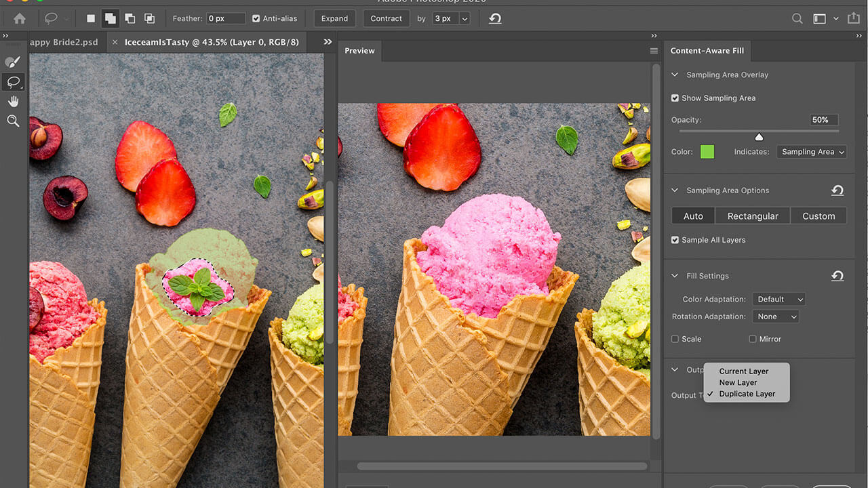Select the Sampling Brush tool

(12, 62)
